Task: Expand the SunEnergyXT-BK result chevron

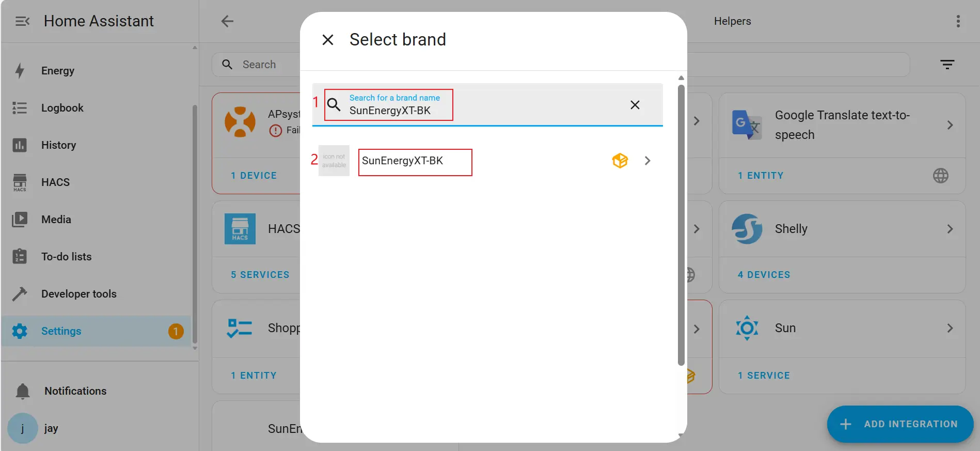Action: click(x=647, y=161)
